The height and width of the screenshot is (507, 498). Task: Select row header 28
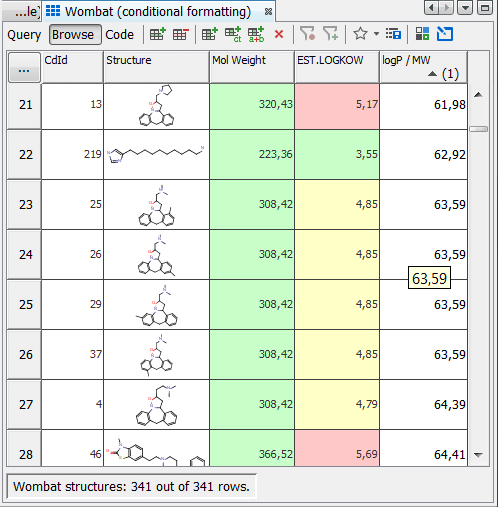tap(24, 448)
